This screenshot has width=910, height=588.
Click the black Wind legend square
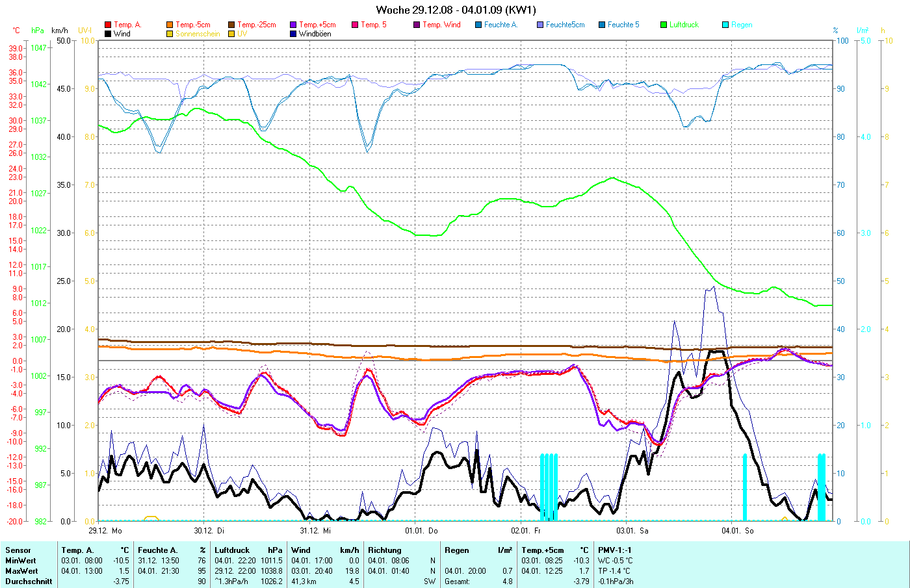point(108,34)
